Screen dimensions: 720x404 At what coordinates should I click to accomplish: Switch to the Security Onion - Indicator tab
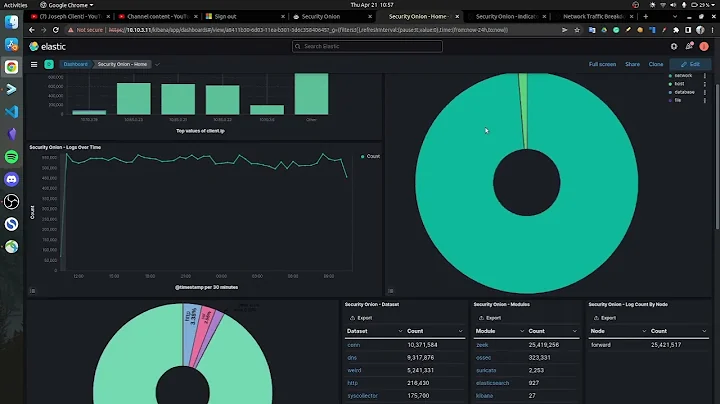506,17
